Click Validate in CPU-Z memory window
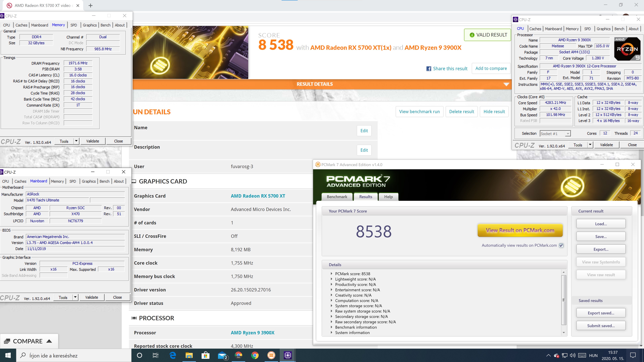Viewport: 644px width, 362px height. [x=93, y=141]
